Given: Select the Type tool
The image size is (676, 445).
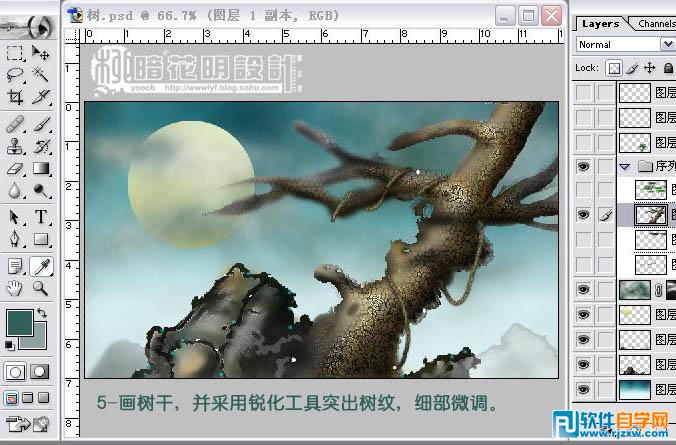Looking at the screenshot, I should pos(41,217).
